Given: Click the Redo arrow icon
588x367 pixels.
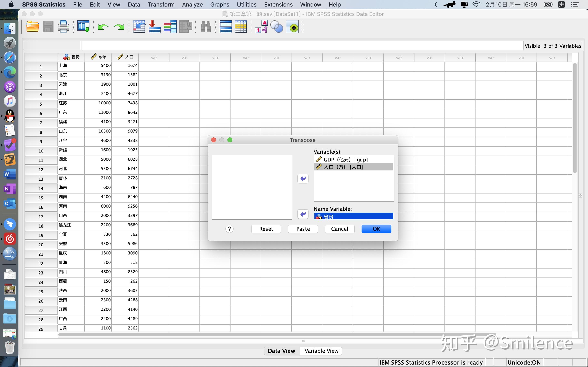Looking at the screenshot, I should click(119, 27).
